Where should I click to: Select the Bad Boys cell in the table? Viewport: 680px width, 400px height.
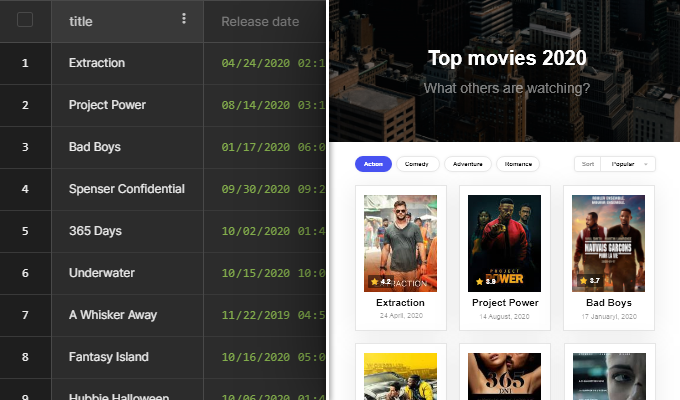[x=128, y=147]
